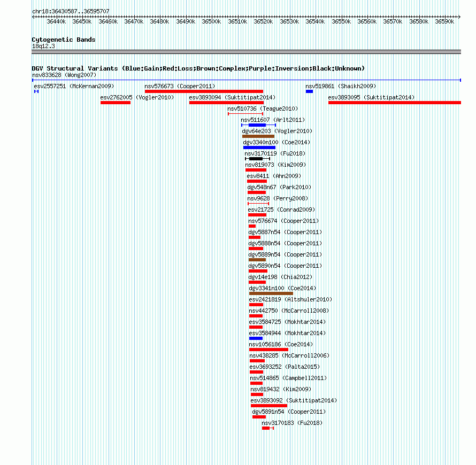Open esv3893092 (Suktitipat2014) label
The width and height of the screenshot is (476, 465).
[294, 400]
